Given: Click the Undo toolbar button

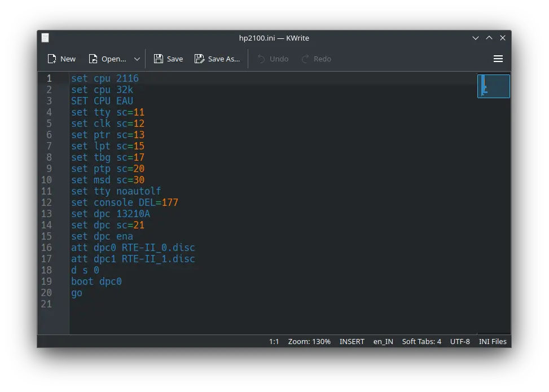Looking at the screenshot, I should pos(273,59).
